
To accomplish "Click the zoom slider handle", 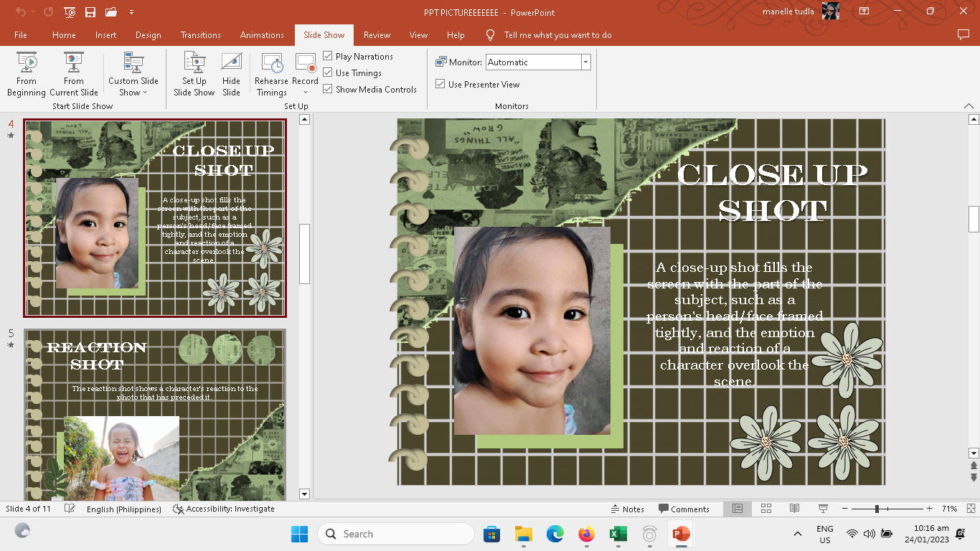I will tap(877, 509).
